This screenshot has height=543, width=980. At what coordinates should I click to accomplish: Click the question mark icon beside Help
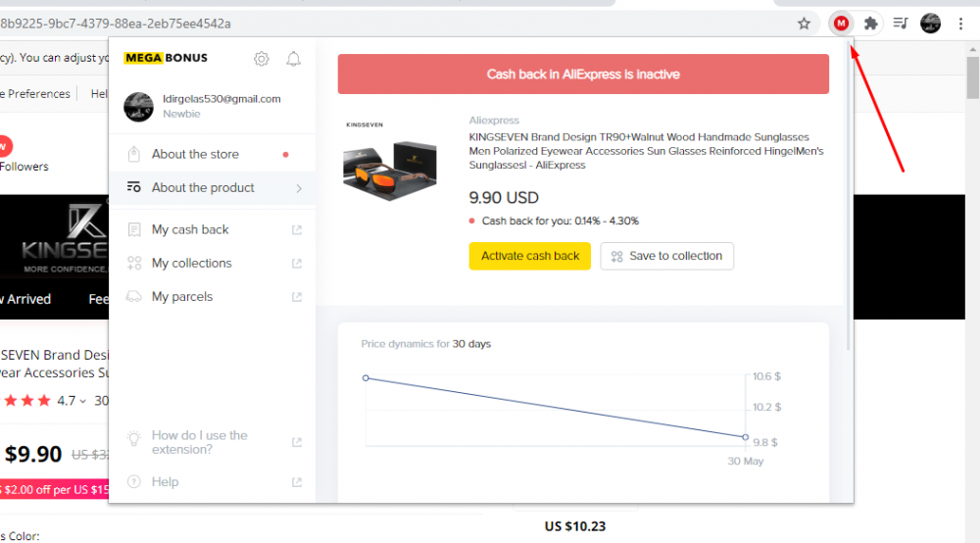pyautogui.click(x=133, y=482)
